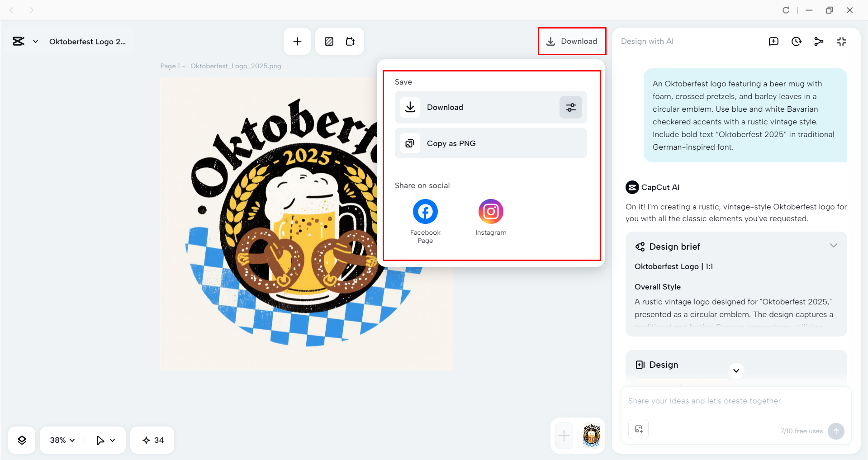
Task: Open the 38% zoom dropdown
Action: point(62,440)
